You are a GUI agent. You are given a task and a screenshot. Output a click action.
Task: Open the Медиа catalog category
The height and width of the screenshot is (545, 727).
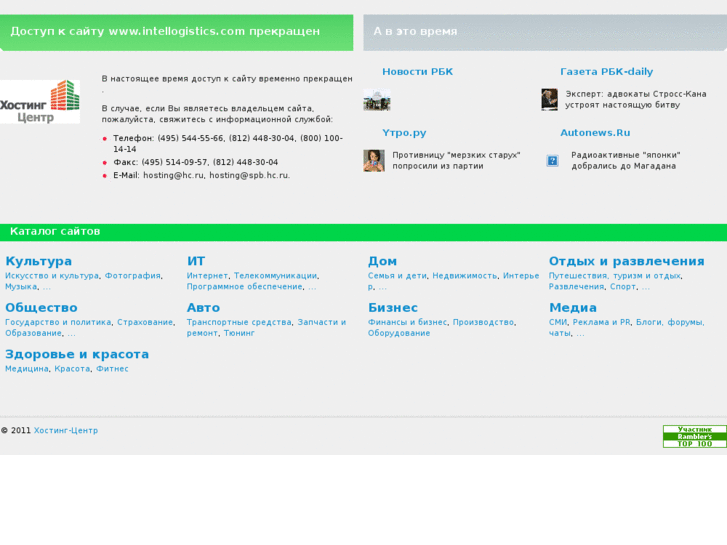573,308
